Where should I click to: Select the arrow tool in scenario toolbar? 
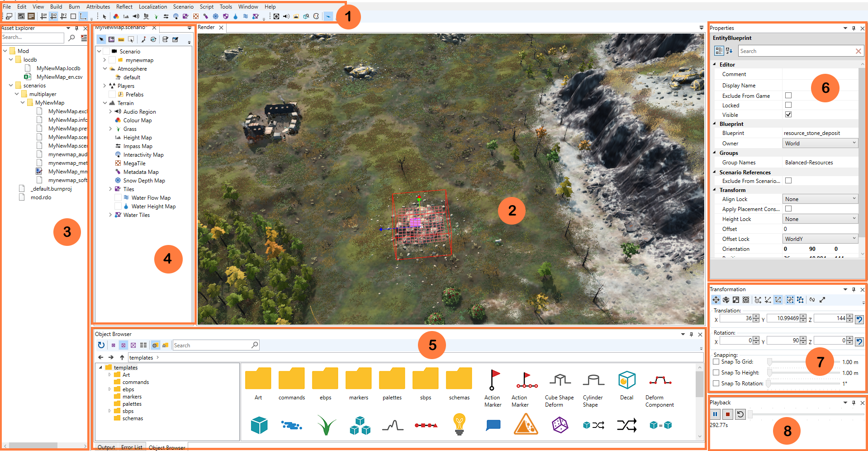(x=101, y=39)
